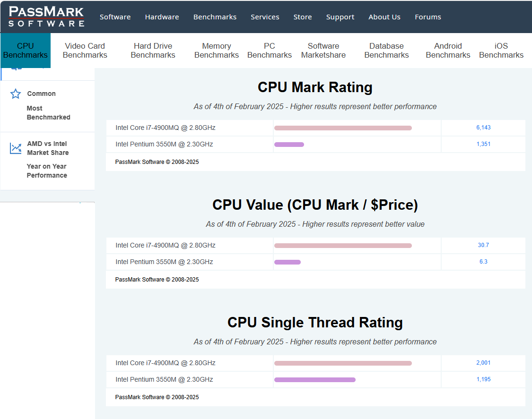Click Pentium 3550M name in CPU Value chart

164,262
